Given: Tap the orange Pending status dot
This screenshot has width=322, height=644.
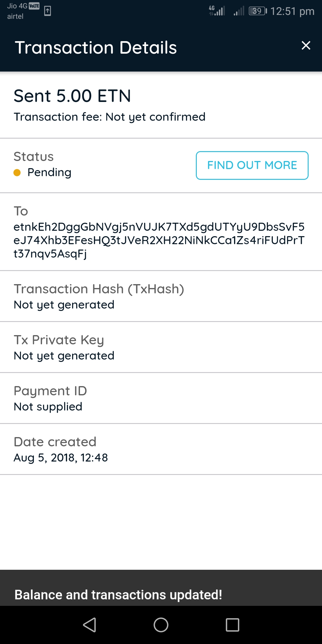Looking at the screenshot, I should [x=17, y=173].
